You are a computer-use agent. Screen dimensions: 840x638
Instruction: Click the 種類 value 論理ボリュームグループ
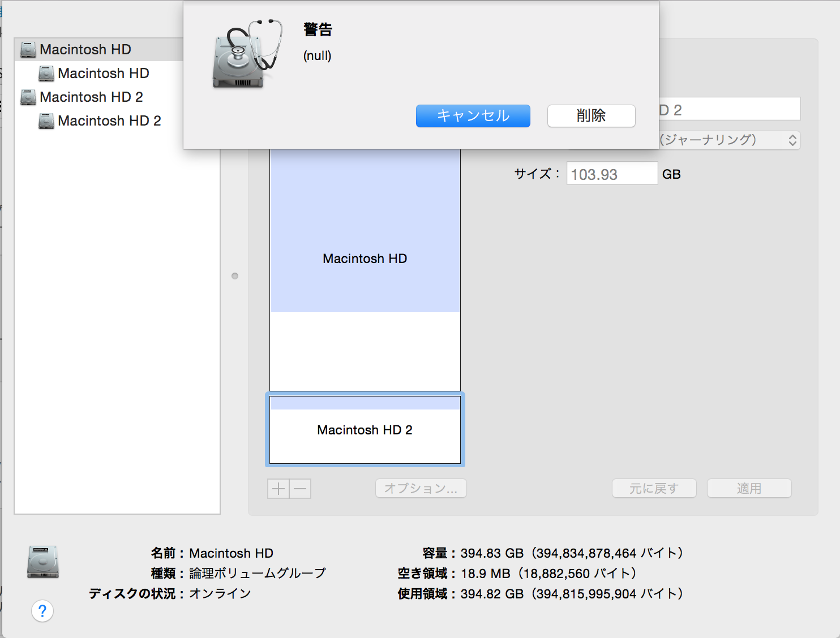(258, 574)
